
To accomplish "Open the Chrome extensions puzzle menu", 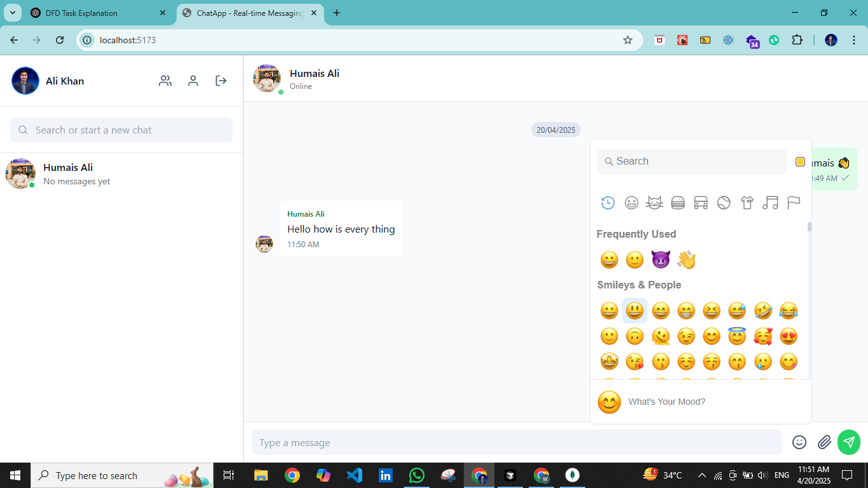I will (797, 39).
